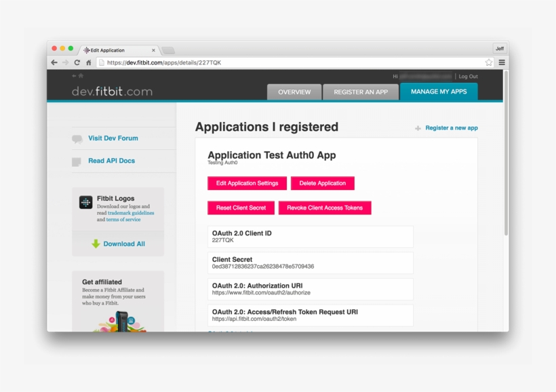Click Revoke Client Access Tokens
Screen dimensions: 556x392
[325, 208]
